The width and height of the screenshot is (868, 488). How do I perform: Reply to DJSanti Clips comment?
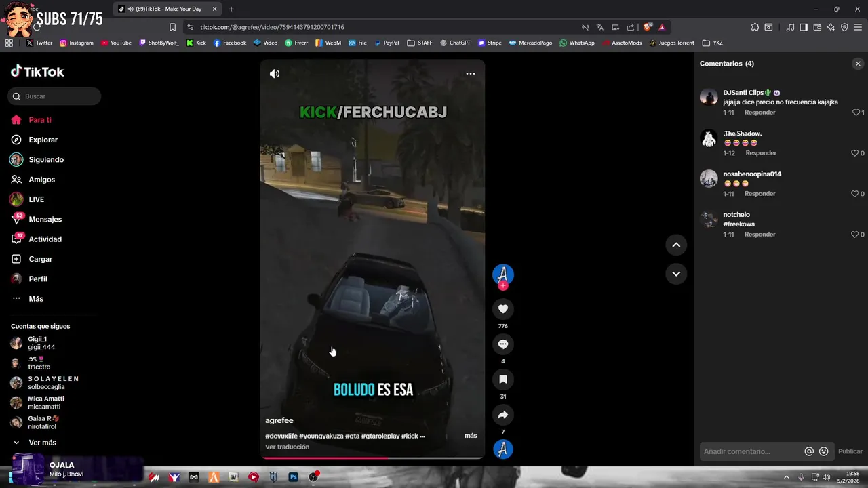[759, 113]
